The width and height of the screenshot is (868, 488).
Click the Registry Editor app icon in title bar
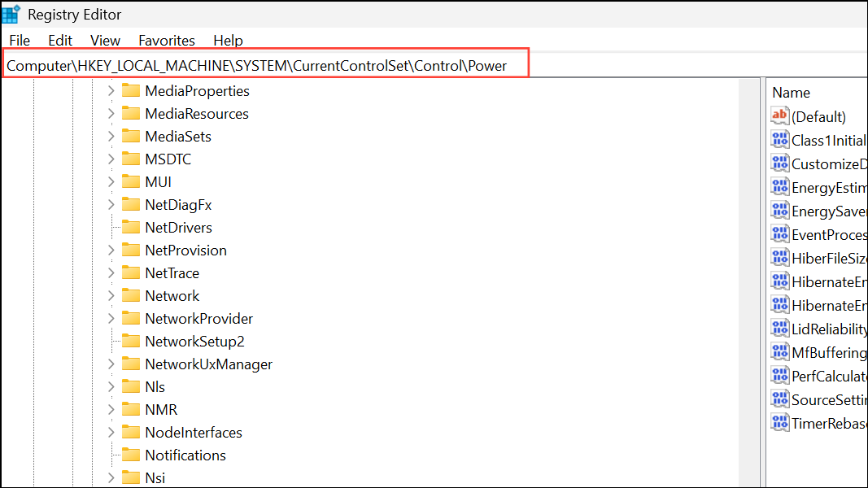click(11, 15)
